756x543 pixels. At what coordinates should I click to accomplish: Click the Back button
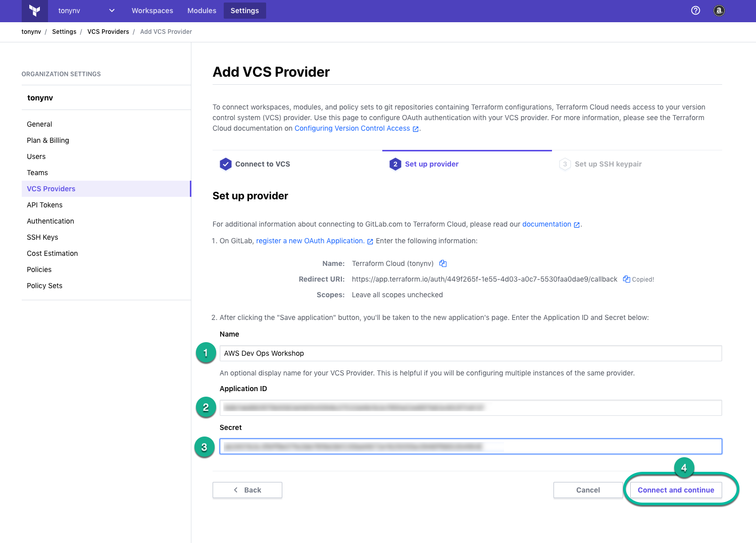pos(247,490)
